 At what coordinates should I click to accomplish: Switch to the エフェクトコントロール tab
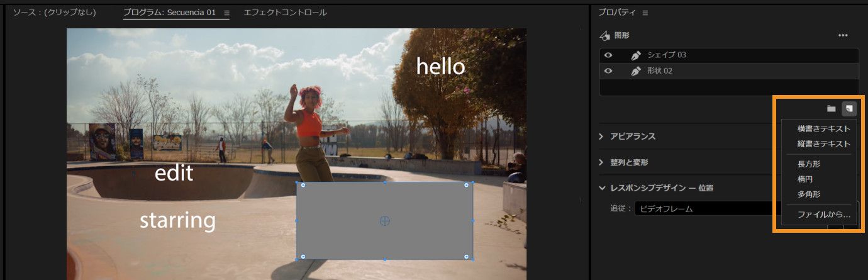click(285, 13)
